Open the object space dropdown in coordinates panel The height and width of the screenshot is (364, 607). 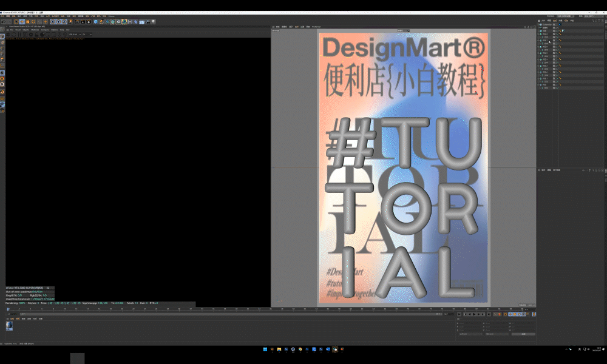point(471,334)
